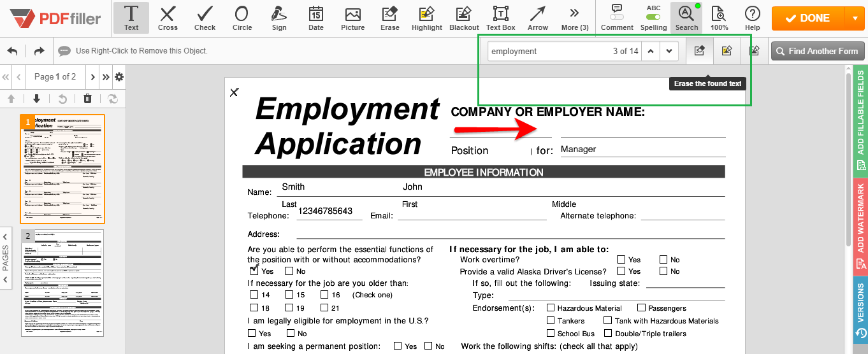Check School Bus endorsement
This screenshot has height=354, width=868.
(551, 333)
